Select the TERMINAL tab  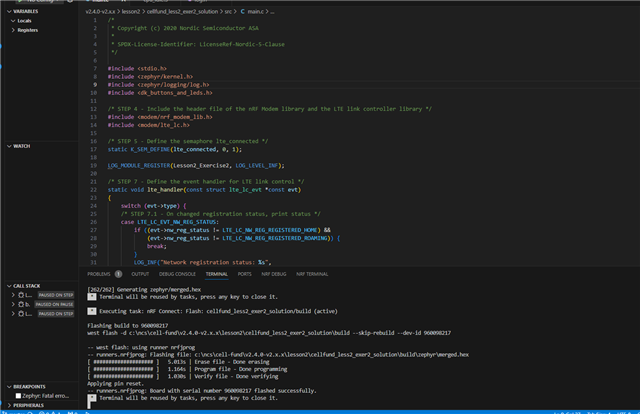(217, 273)
